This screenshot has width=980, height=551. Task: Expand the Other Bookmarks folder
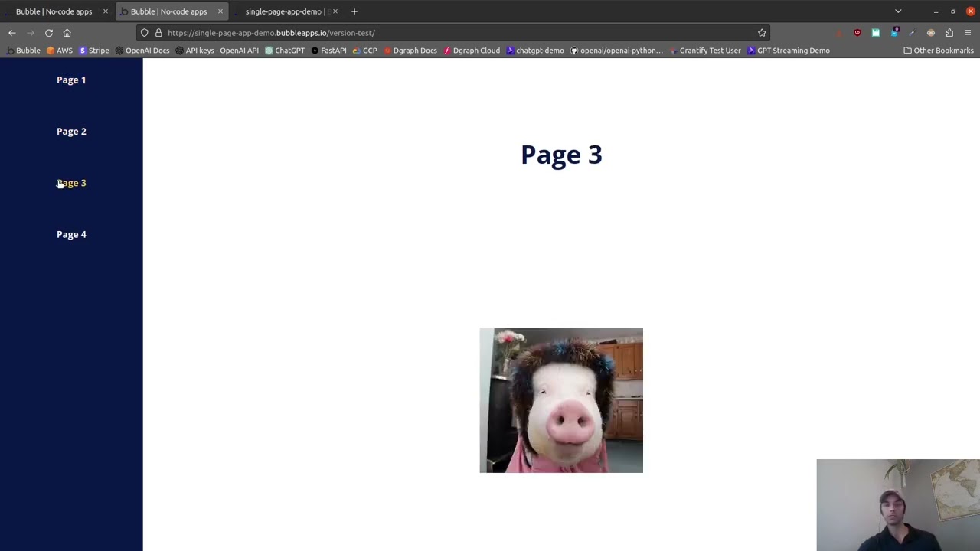939,51
